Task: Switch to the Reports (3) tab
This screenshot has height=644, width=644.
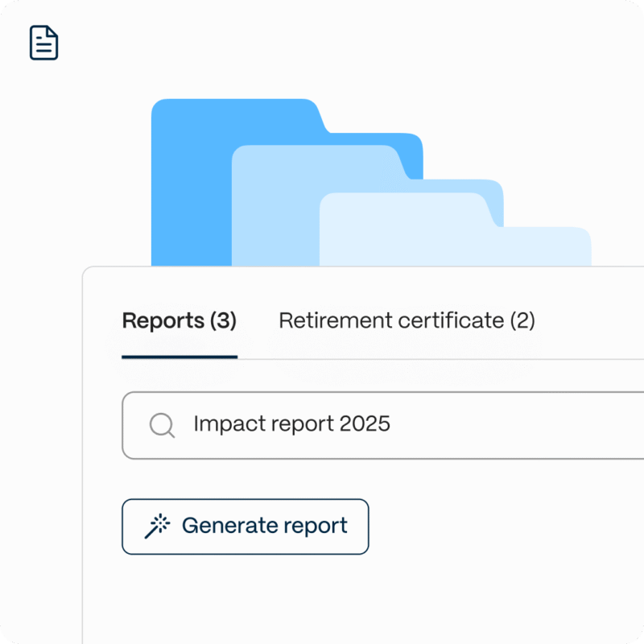Action: point(180,320)
